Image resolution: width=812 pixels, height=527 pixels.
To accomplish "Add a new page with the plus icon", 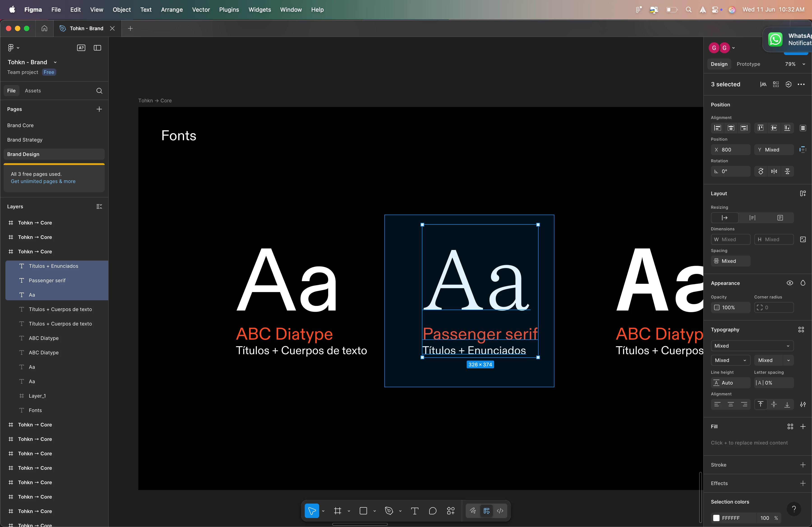I will pos(99,109).
